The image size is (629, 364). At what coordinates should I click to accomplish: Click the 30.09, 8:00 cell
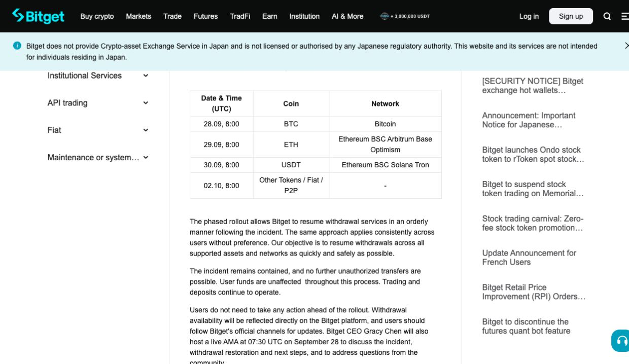pos(222,165)
